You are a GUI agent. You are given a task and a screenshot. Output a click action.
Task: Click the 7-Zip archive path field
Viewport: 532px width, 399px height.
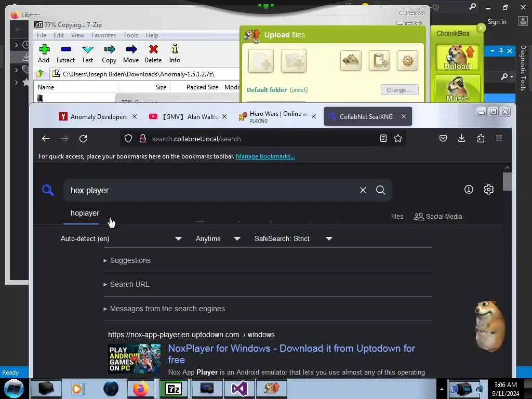coord(146,74)
